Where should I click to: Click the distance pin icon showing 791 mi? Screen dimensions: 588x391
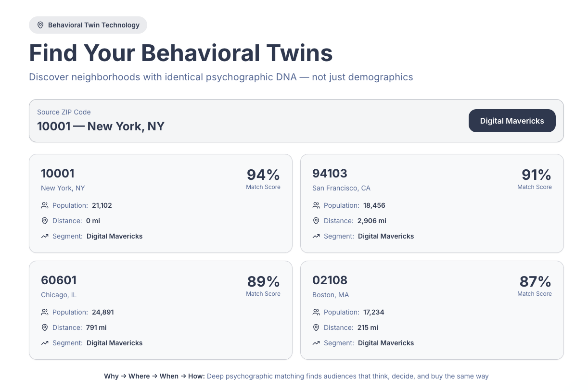tap(45, 328)
